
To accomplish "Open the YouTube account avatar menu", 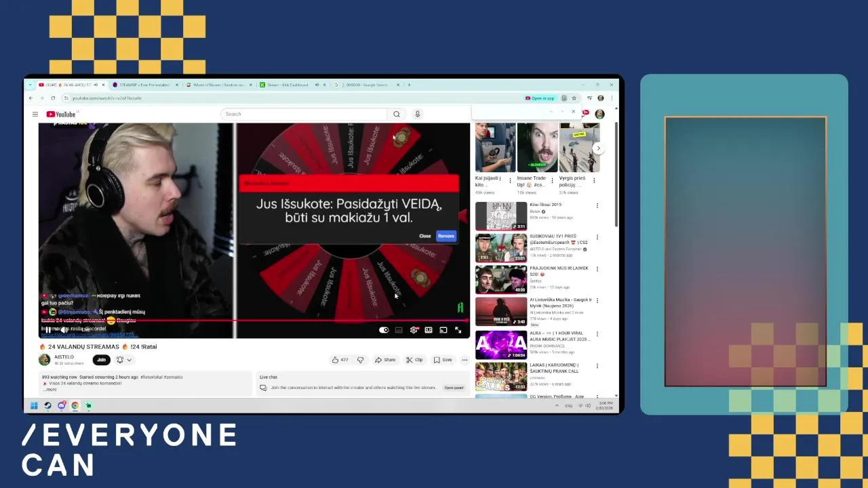I will (x=599, y=114).
